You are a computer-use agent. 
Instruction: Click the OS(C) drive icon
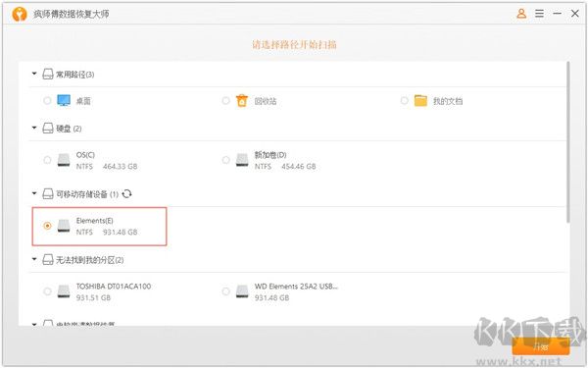pyautogui.click(x=64, y=160)
